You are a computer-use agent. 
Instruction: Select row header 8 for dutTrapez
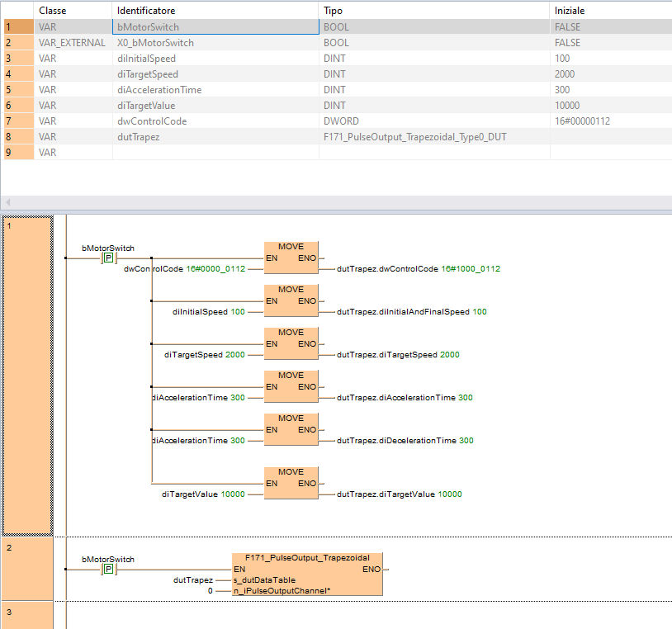(17, 137)
